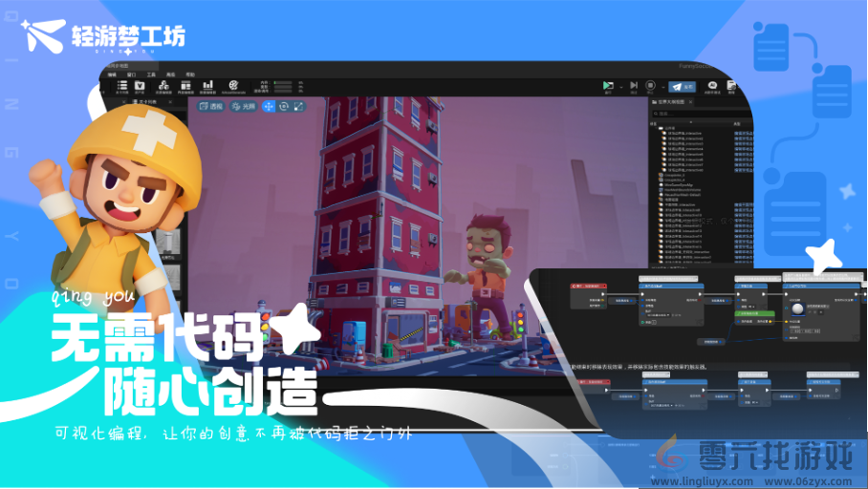Click the sphere material preview in node
Screen dimensions: 868x489
[796, 308]
